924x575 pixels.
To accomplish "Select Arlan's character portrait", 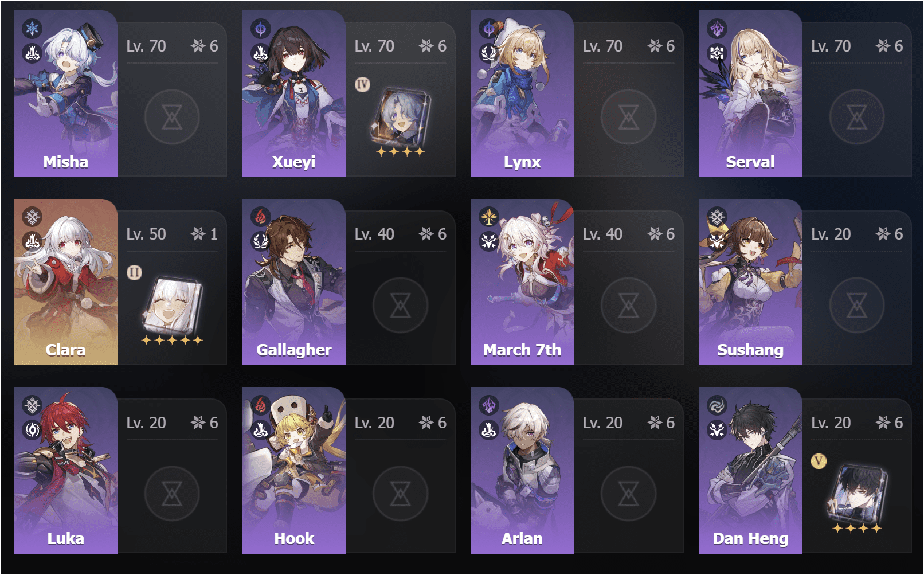I will pyautogui.click(x=522, y=471).
